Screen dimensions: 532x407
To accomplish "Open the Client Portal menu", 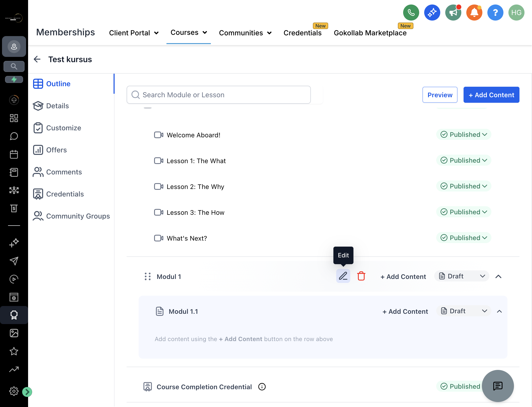I will pos(134,33).
